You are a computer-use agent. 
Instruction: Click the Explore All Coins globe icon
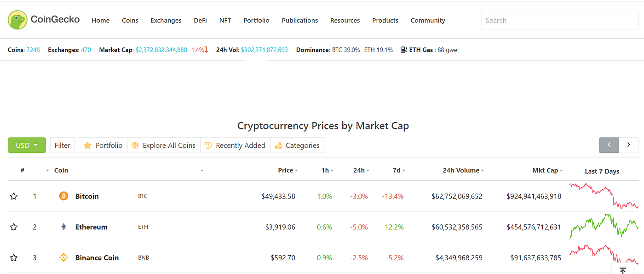click(135, 146)
